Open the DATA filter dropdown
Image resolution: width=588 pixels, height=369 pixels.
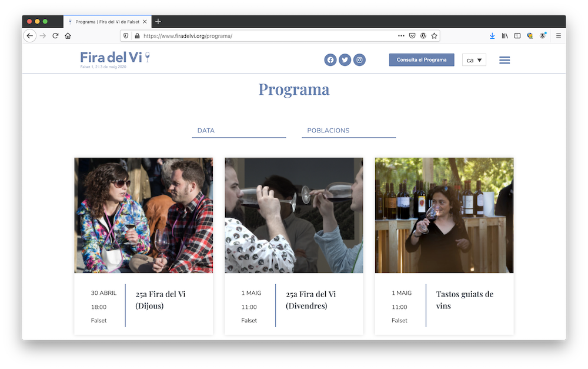[239, 131]
